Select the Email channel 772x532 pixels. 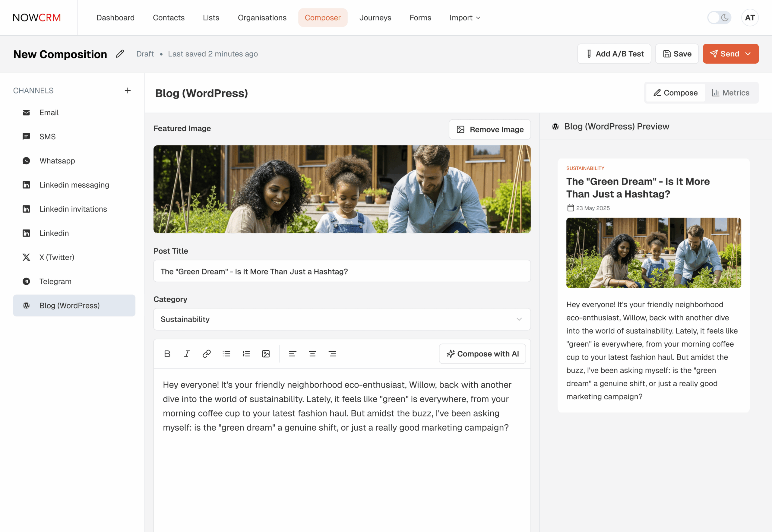(74, 113)
